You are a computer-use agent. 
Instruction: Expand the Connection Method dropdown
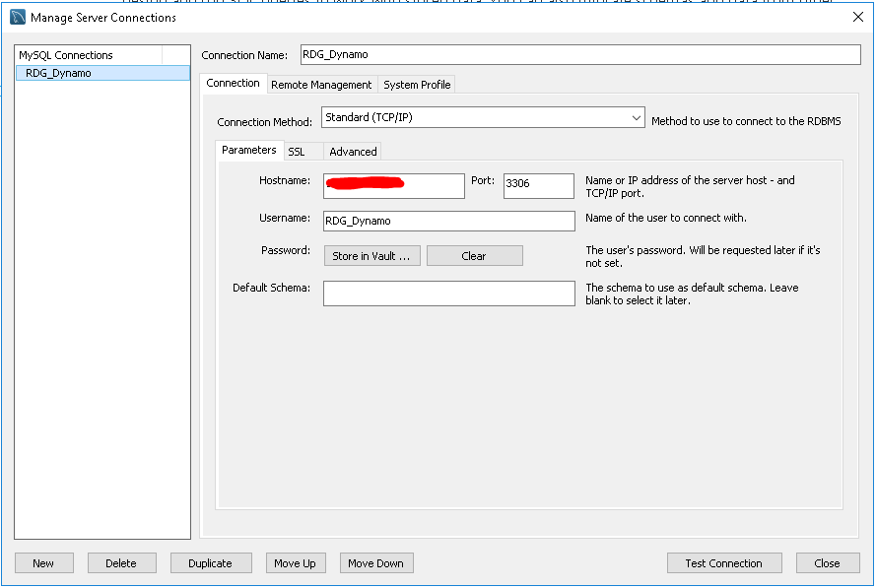pyautogui.click(x=483, y=117)
